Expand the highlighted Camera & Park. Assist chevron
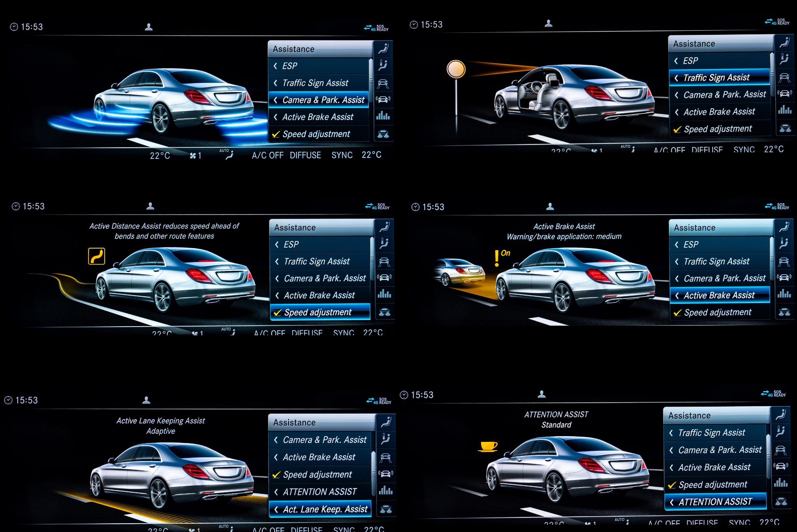797x532 pixels. point(275,100)
